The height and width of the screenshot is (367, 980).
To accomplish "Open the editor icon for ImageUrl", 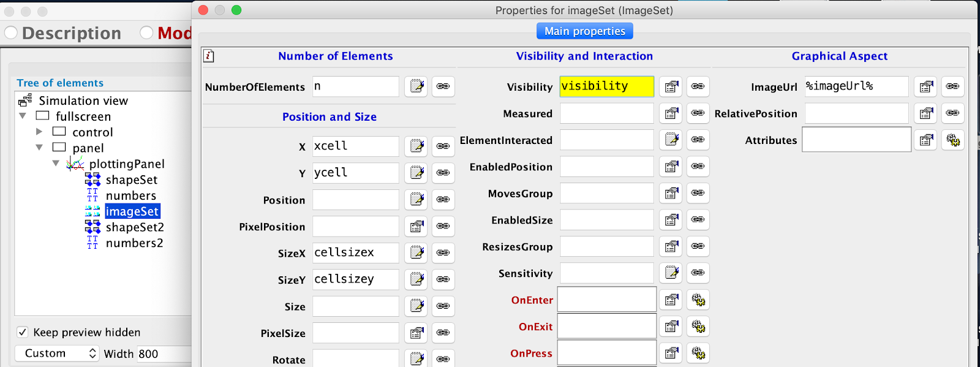I will [925, 86].
